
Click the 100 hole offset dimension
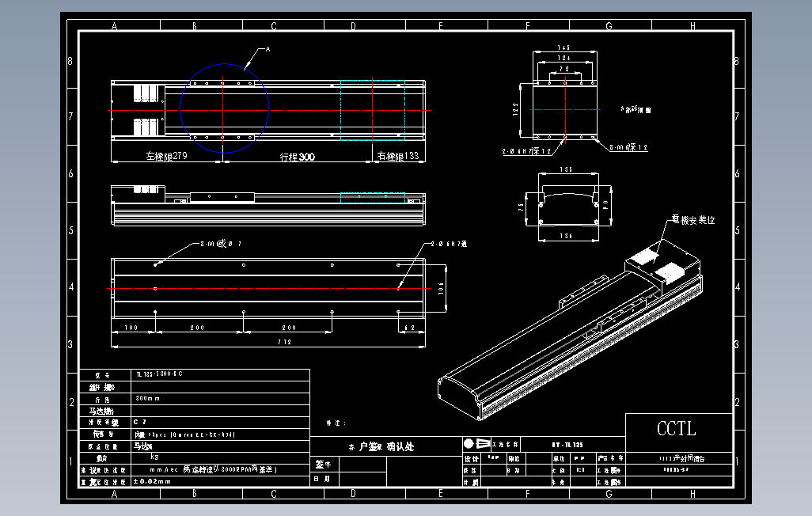[131, 328]
